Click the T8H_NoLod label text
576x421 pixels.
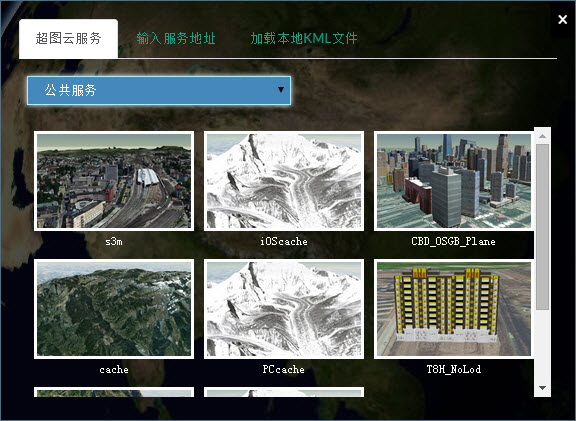click(x=454, y=369)
